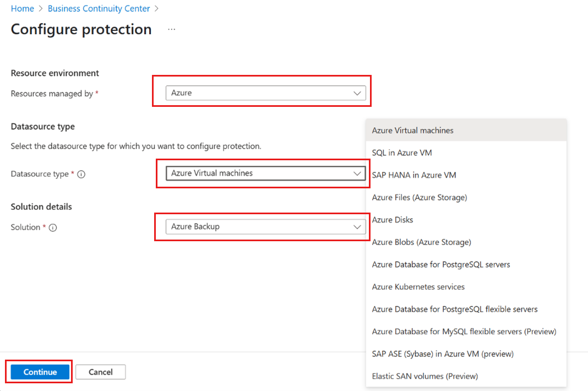Click the Resource environment heading
Screen dimensions: 588x391
(55, 73)
